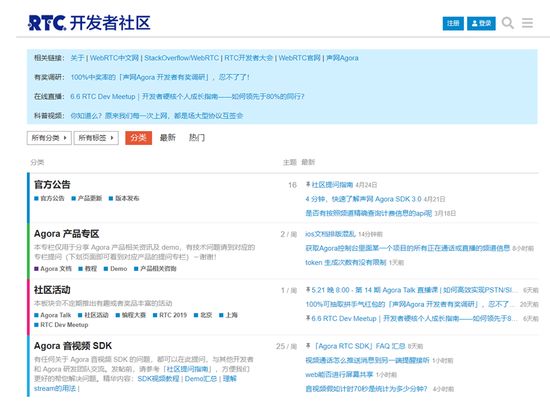The width and height of the screenshot is (550, 416).
Task: Open the banner 6.6 RTC Dev Meetup link
Action: (187, 96)
